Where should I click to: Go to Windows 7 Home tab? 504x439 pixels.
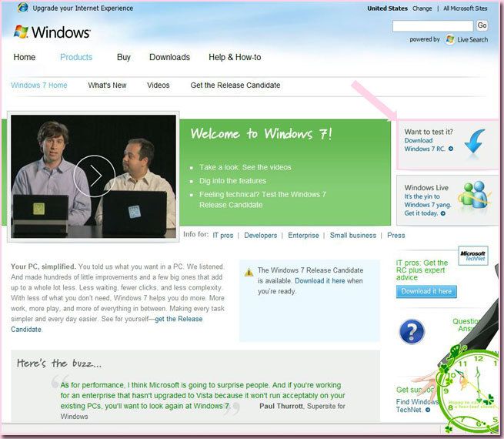click(x=39, y=85)
